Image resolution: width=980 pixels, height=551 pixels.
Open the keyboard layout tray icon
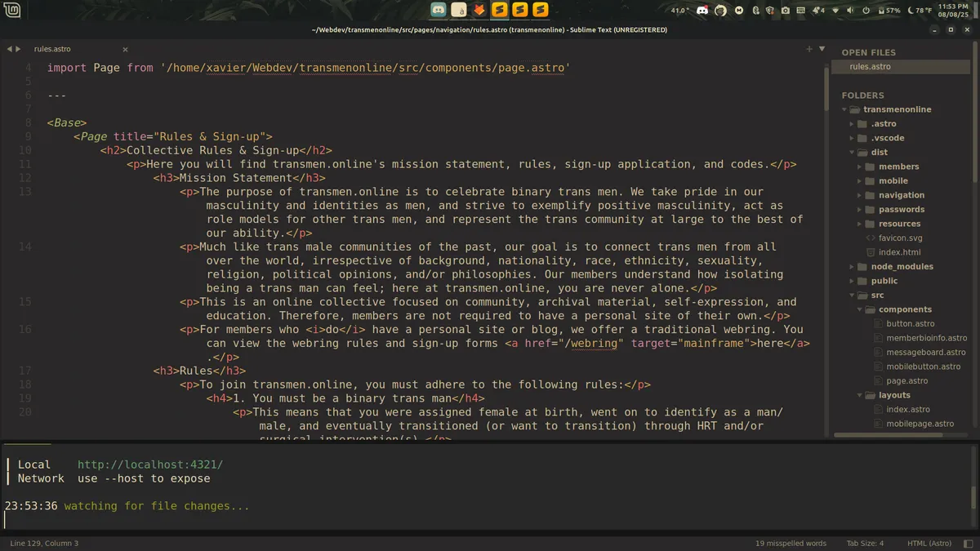coord(801,11)
